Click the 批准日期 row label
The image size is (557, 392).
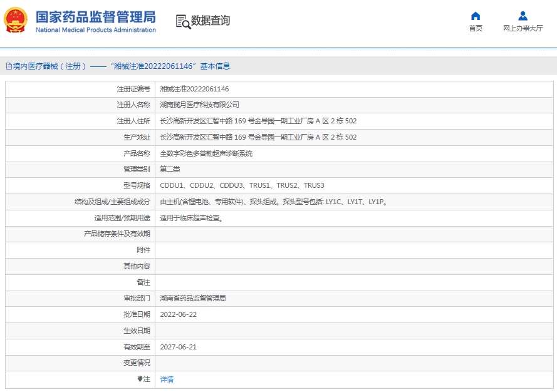[x=137, y=314]
